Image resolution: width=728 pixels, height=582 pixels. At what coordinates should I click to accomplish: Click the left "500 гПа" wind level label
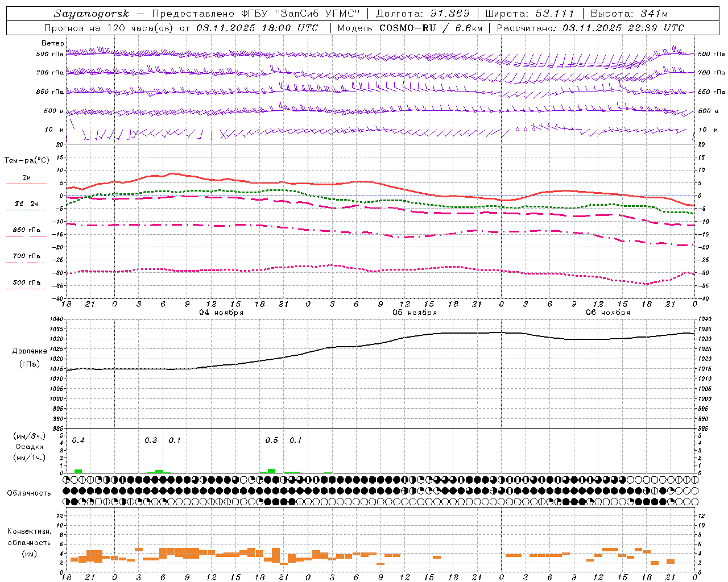50,55
